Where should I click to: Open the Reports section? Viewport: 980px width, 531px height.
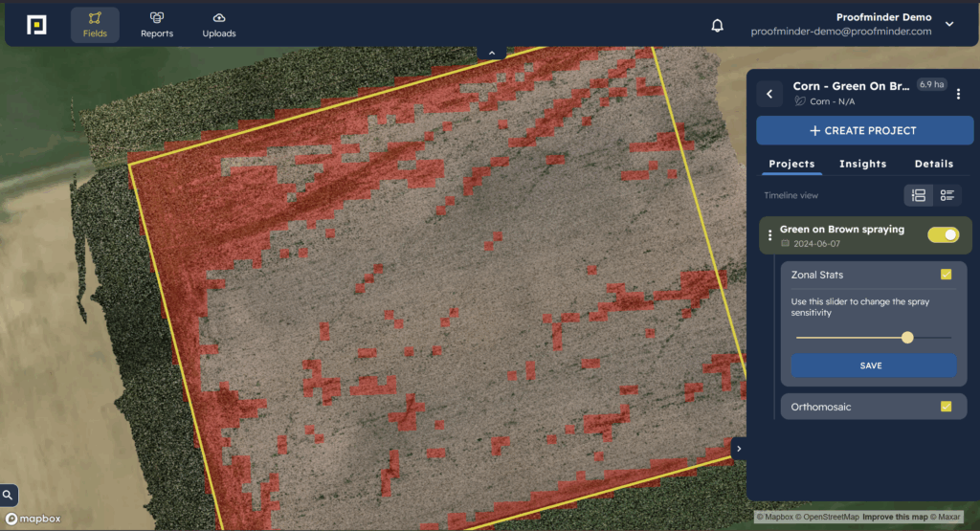157,25
